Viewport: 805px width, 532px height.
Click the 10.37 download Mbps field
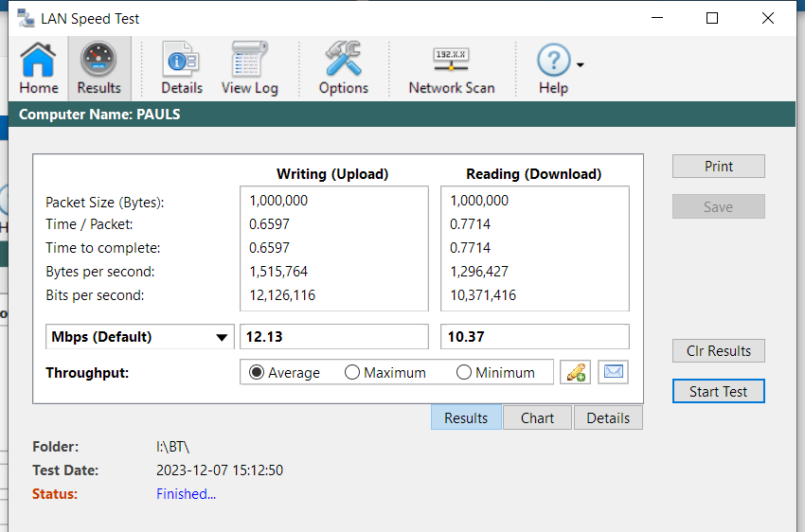pos(535,337)
